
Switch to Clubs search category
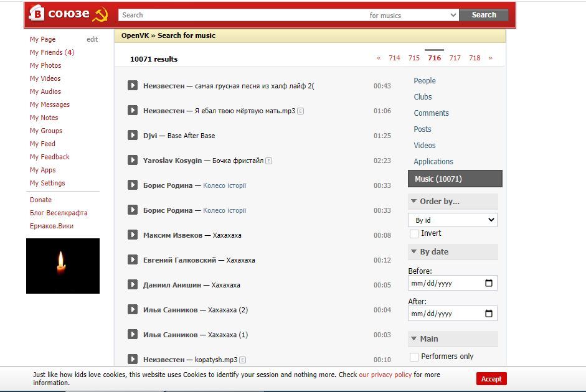423,96
